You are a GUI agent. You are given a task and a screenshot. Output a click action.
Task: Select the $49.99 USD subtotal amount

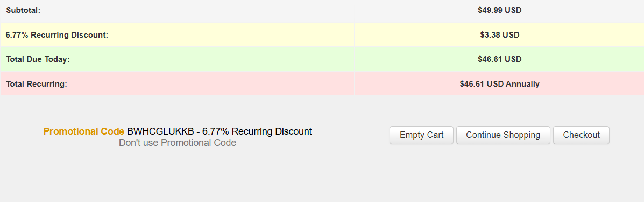[x=499, y=10]
